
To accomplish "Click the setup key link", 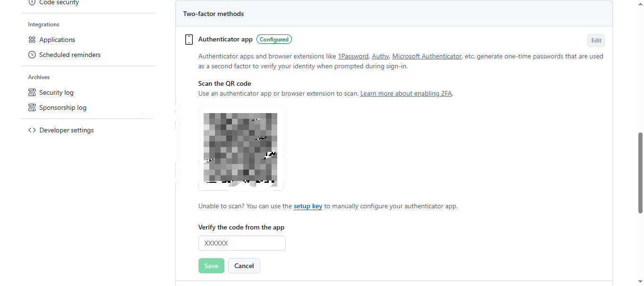I will [308, 206].
